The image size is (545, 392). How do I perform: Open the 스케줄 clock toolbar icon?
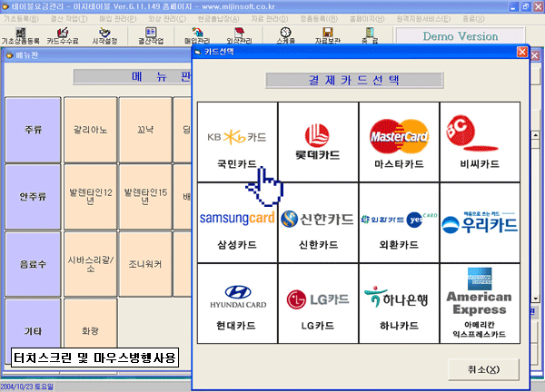coord(286,35)
